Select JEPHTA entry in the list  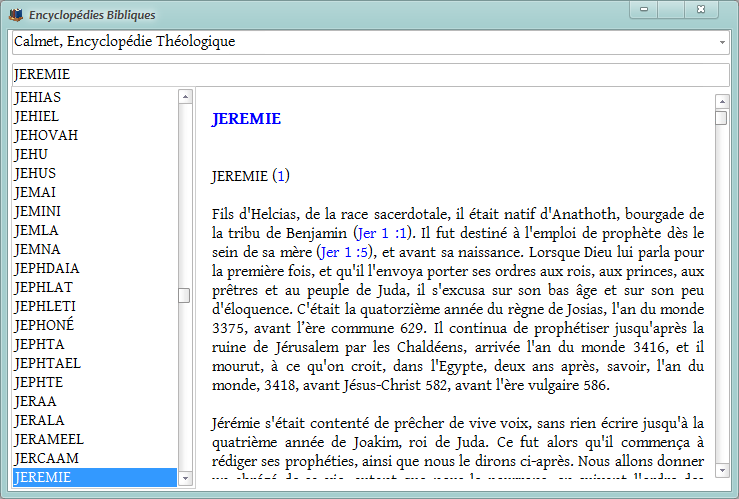click(95, 344)
